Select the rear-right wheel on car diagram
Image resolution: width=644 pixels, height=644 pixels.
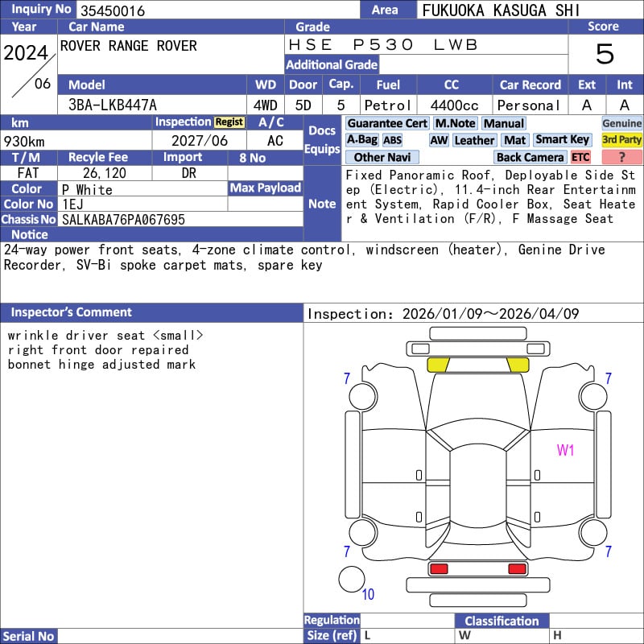point(593,531)
